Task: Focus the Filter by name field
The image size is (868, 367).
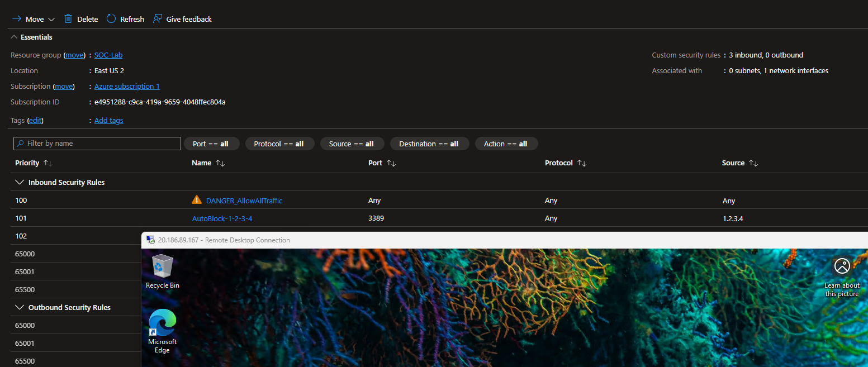Action: point(101,144)
